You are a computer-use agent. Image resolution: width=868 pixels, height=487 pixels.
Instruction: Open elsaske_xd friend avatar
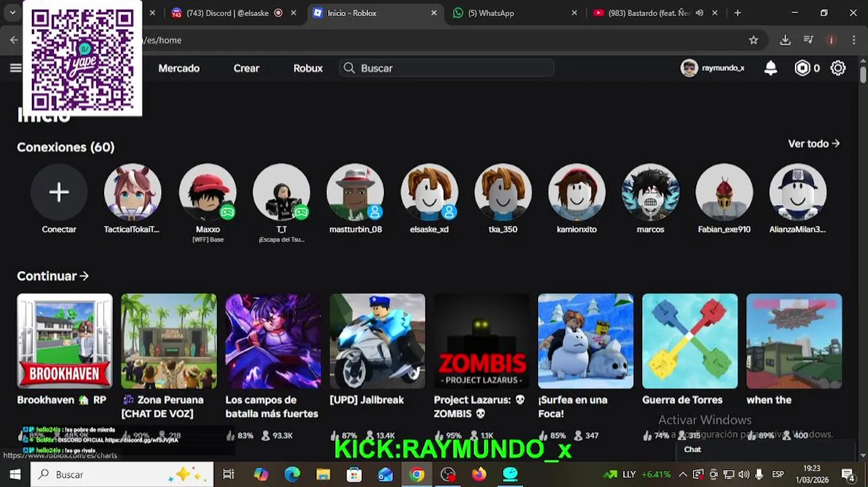(429, 192)
